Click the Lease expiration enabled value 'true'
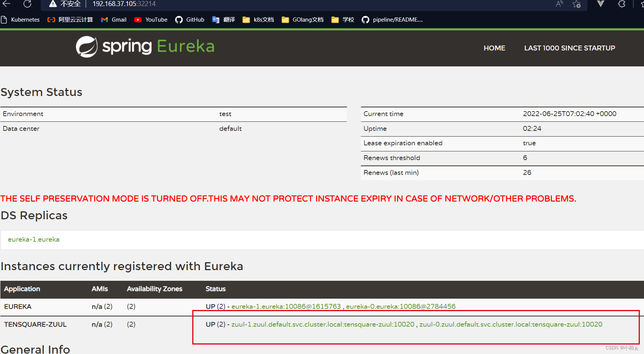The image size is (644, 354). pyautogui.click(x=529, y=143)
